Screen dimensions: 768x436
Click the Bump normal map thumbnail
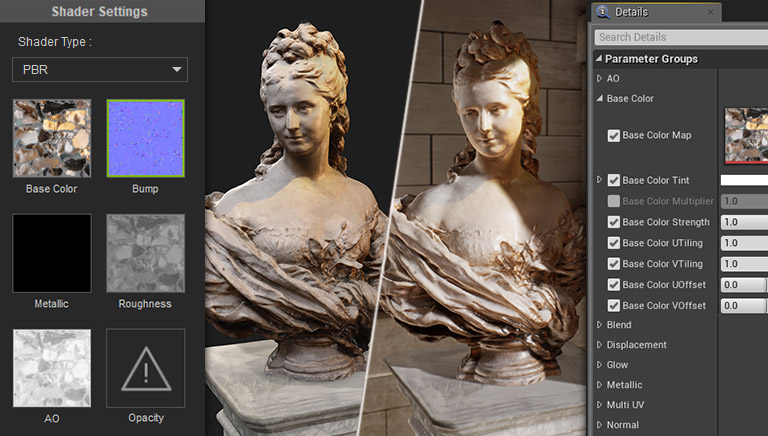click(146, 138)
